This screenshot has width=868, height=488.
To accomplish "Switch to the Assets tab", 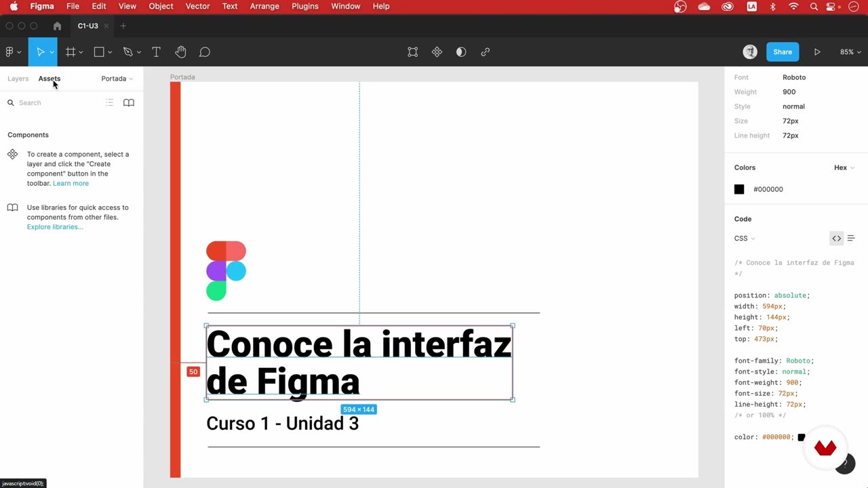I will [49, 79].
